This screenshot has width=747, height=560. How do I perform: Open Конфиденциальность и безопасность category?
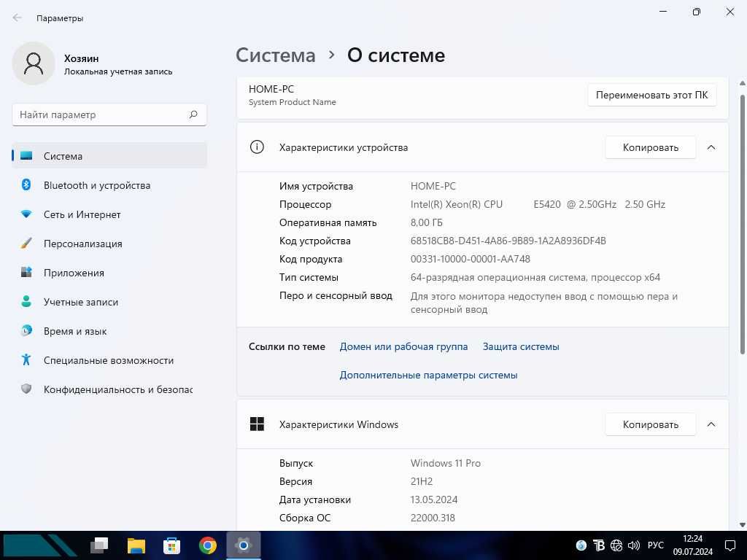pos(109,389)
